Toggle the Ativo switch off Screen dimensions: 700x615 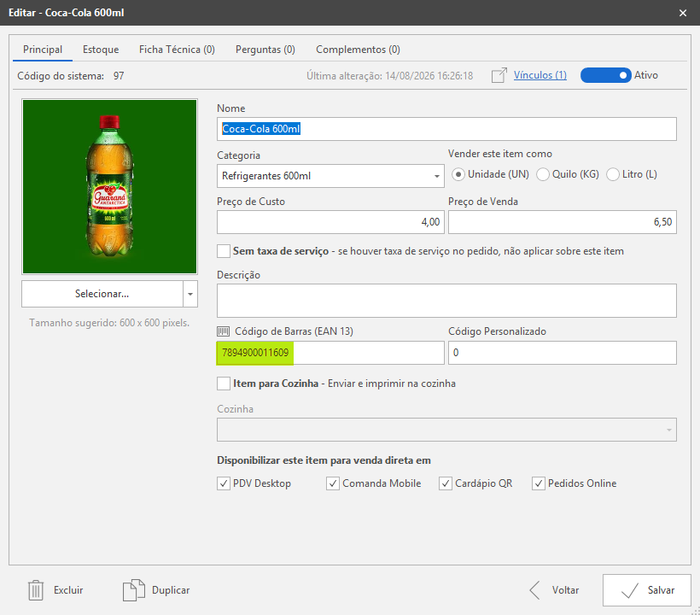click(x=606, y=75)
